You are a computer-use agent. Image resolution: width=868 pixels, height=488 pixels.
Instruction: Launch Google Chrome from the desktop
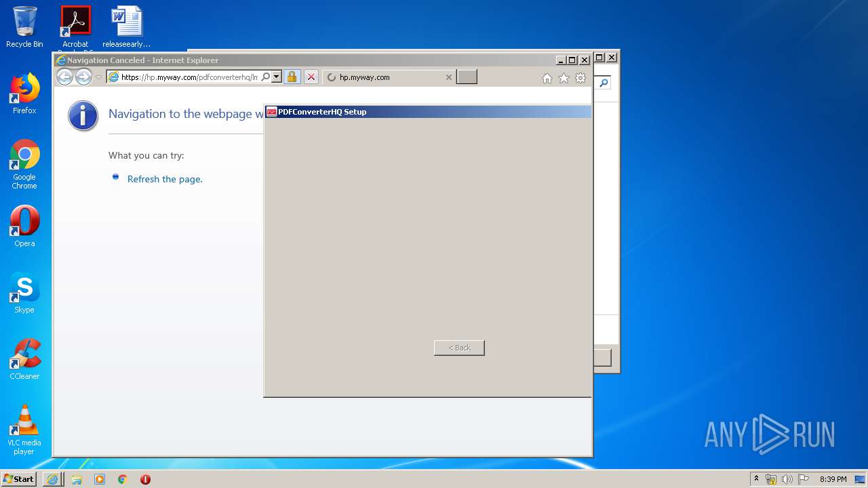tap(24, 164)
